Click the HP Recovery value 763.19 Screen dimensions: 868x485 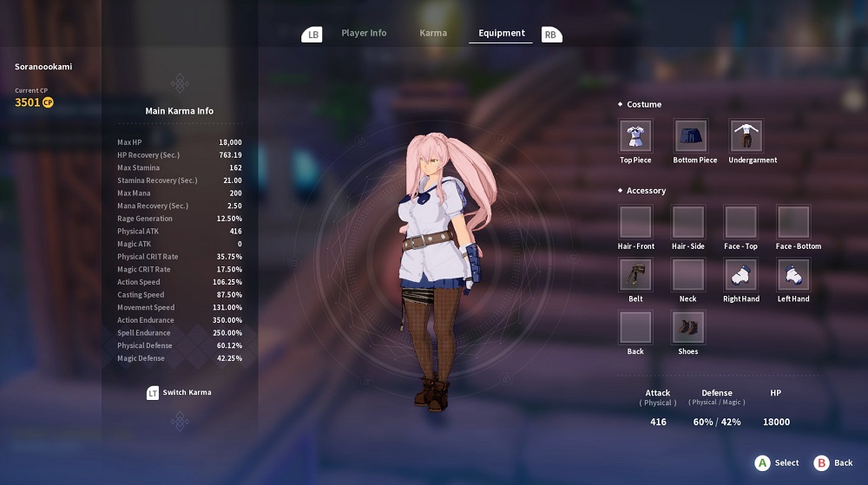click(x=230, y=154)
